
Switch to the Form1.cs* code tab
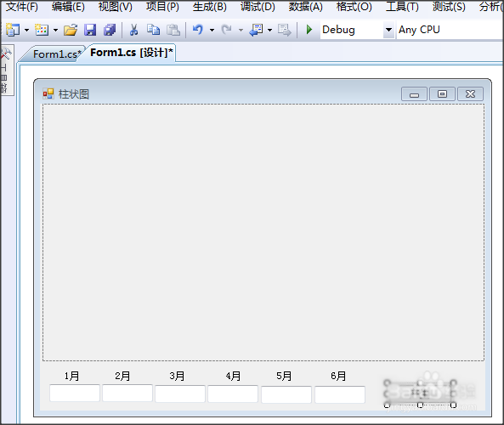[54, 54]
